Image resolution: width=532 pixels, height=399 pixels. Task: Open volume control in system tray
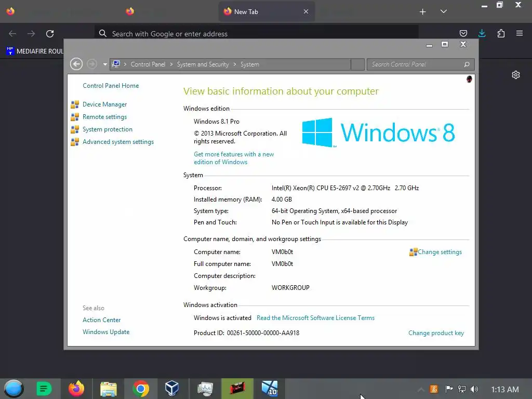(x=474, y=389)
